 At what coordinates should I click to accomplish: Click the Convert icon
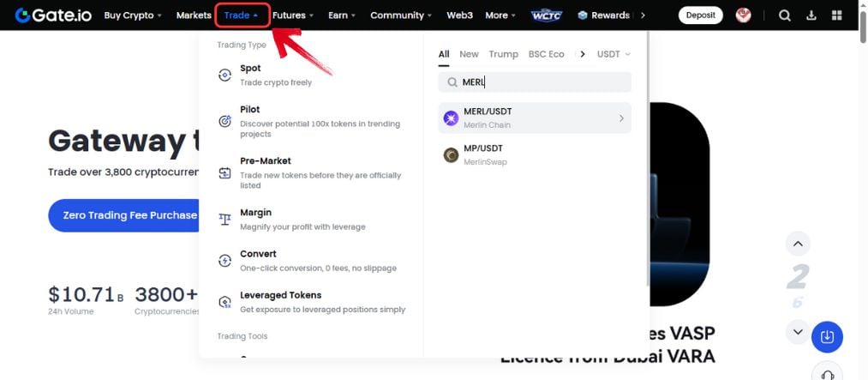pos(224,261)
